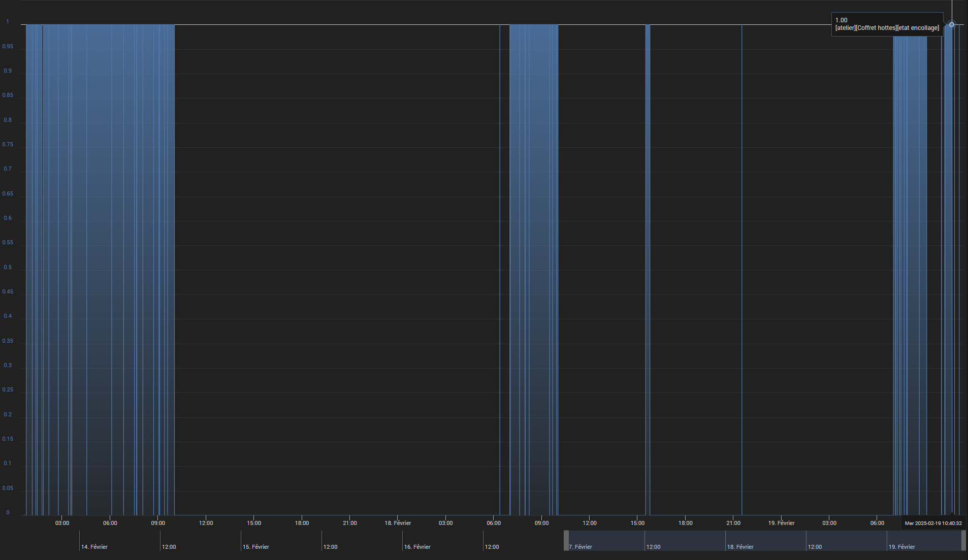968x560 pixels.
Task: Click the y-axis label 0.55
Action: click(8, 243)
